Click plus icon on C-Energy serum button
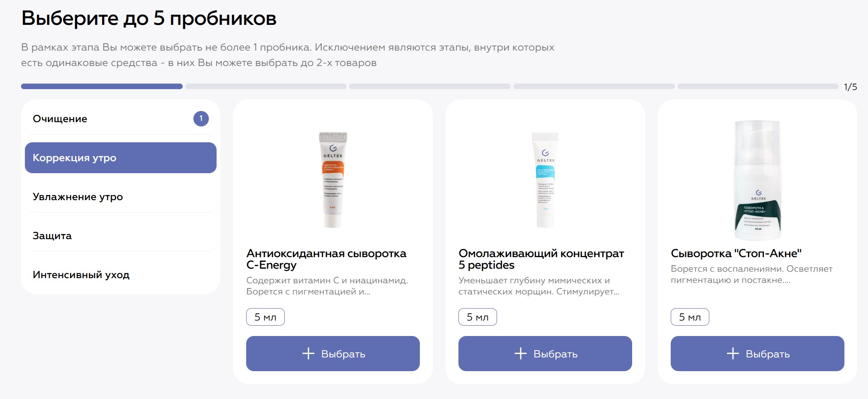This screenshot has width=868, height=399. pyautogui.click(x=308, y=354)
